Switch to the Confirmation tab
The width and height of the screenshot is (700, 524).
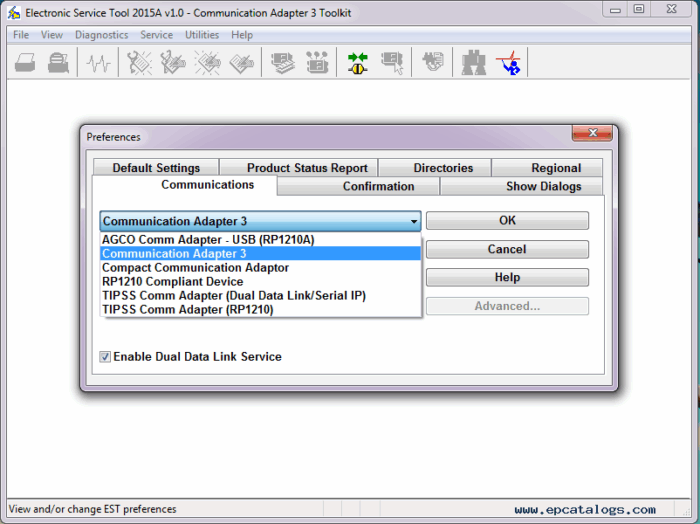[x=358, y=186]
